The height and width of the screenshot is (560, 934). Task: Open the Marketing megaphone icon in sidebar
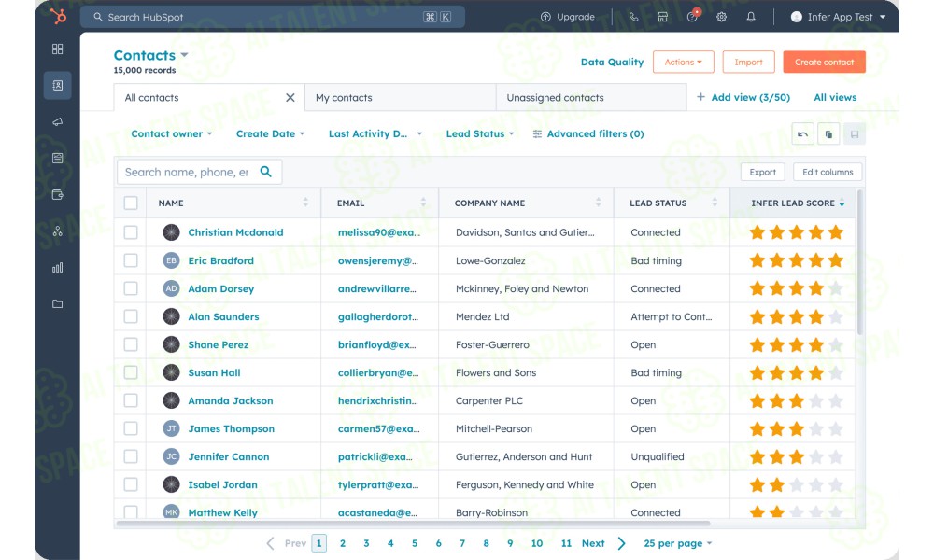(x=57, y=122)
